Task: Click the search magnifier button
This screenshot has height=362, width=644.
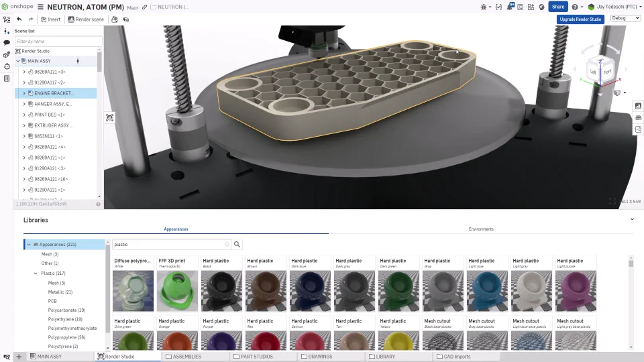Action: [x=237, y=244]
